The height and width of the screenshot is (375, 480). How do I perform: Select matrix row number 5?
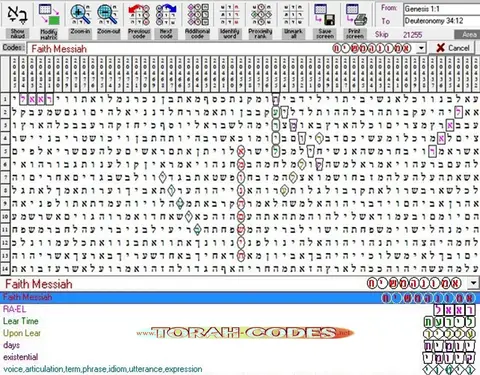point(5,151)
